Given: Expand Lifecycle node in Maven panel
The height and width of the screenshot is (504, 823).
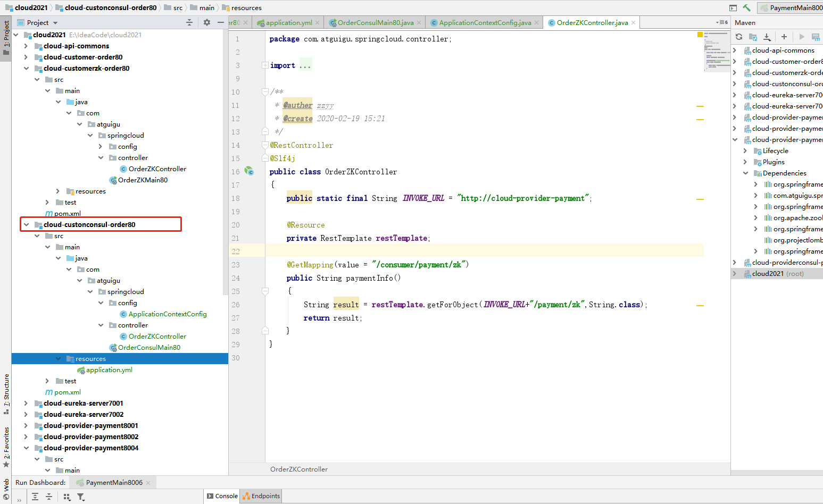Looking at the screenshot, I should tap(745, 151).
